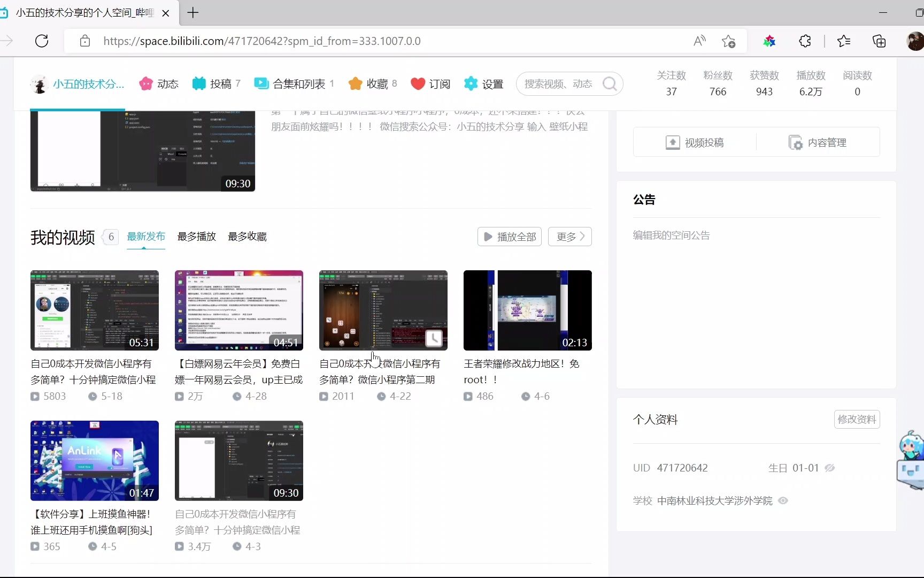The height and width of the screenshot is (578, 924).
Task: Edit the announcement 编辑我的空间公告 field
Action: (672, 235)
